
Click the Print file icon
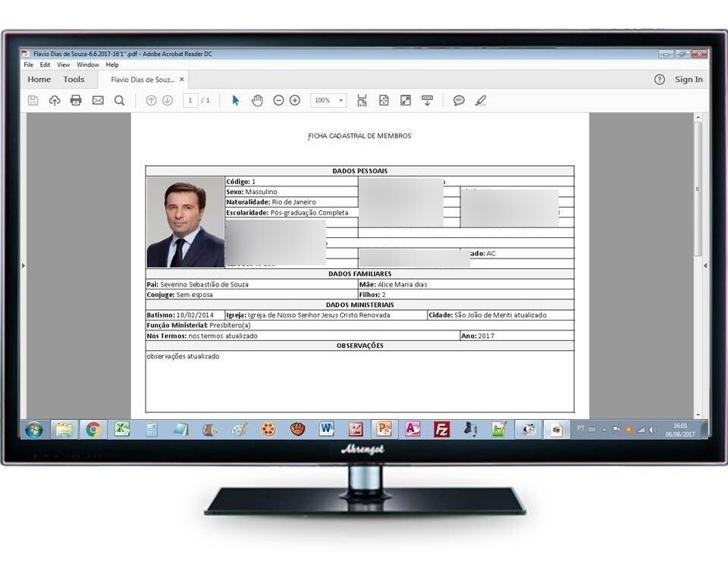point(76,100)
